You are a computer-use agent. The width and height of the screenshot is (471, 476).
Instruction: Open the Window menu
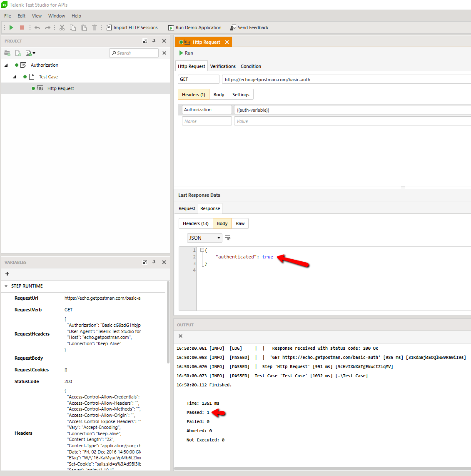[x=56, y=16]
